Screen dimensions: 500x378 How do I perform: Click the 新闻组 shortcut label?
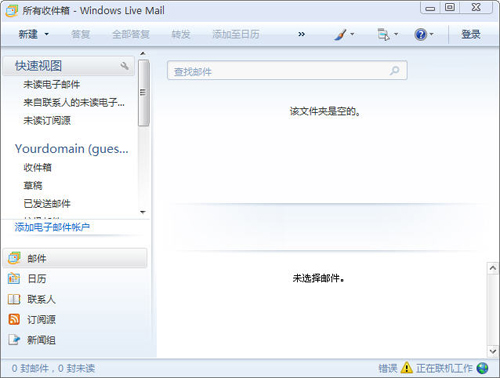click(x=41, y=340)
